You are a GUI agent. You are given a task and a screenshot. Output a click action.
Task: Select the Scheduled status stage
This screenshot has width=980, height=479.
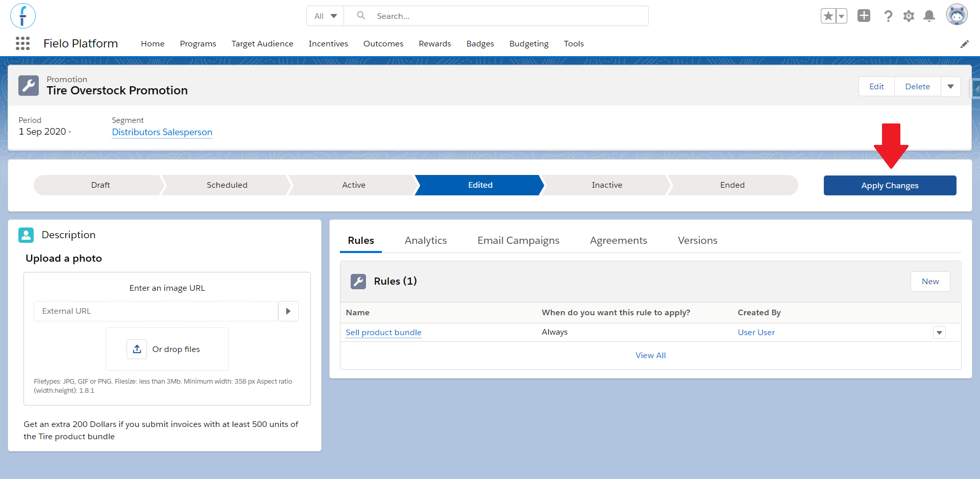pos(227,185)
